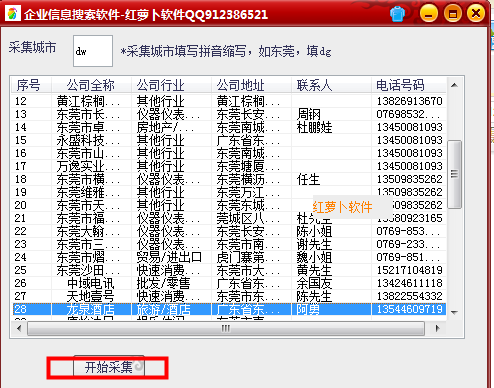
Task: Click the app logo icon in title bar
Action: 13,14
